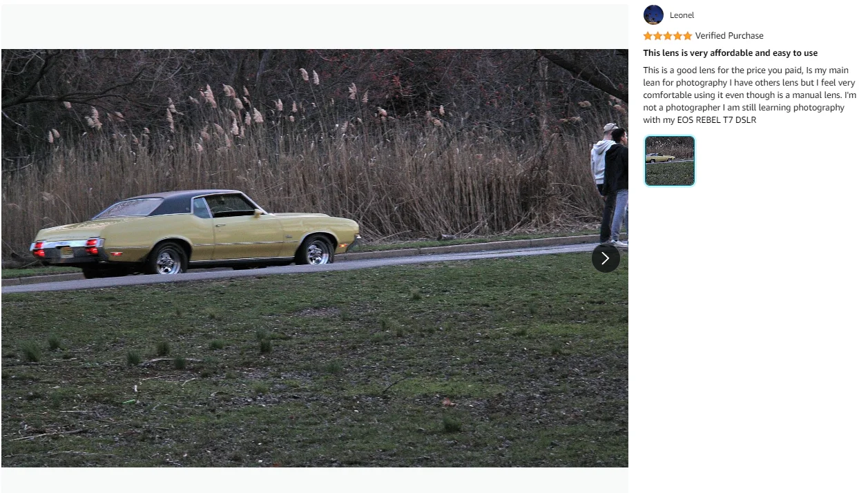Open review title about affordable lens
868x493 pixels.
point(730,53)
